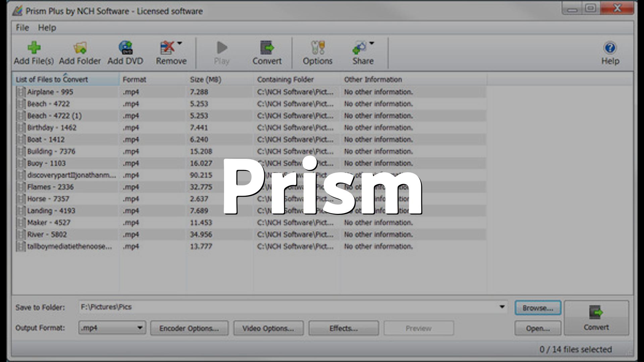The width and height of the screenshot is (644, 362).
Task: Sort by the Size (MB) column header
Action: tap(220, 79)
